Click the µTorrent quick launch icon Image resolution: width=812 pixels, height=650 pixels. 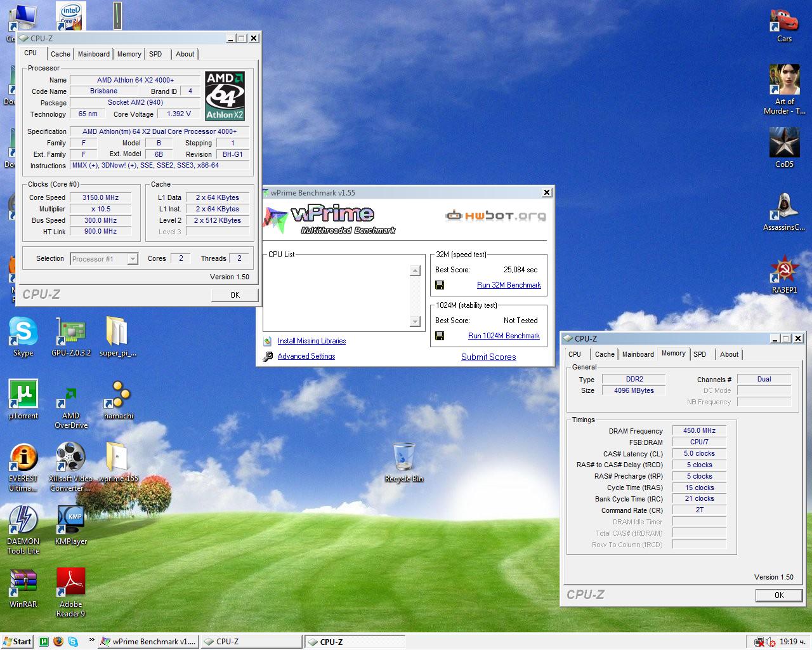pyautogui.click(x=44, y=642)
